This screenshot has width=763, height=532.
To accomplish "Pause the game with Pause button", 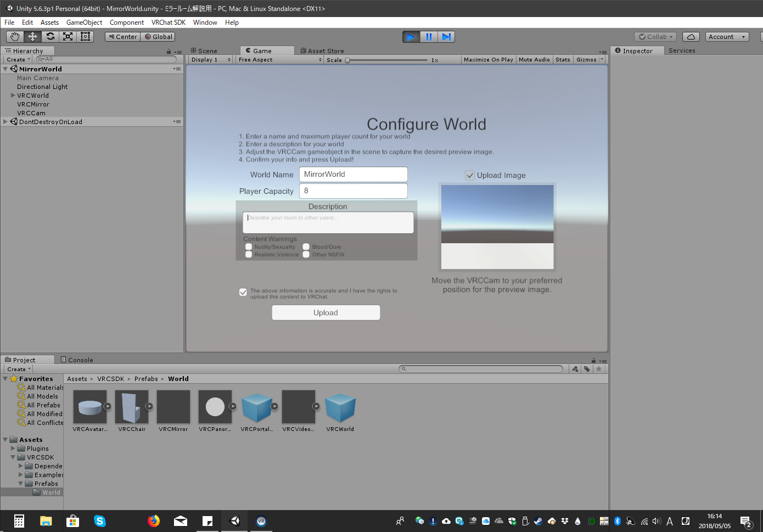I will pyautogui.click(x=429, y=37).
